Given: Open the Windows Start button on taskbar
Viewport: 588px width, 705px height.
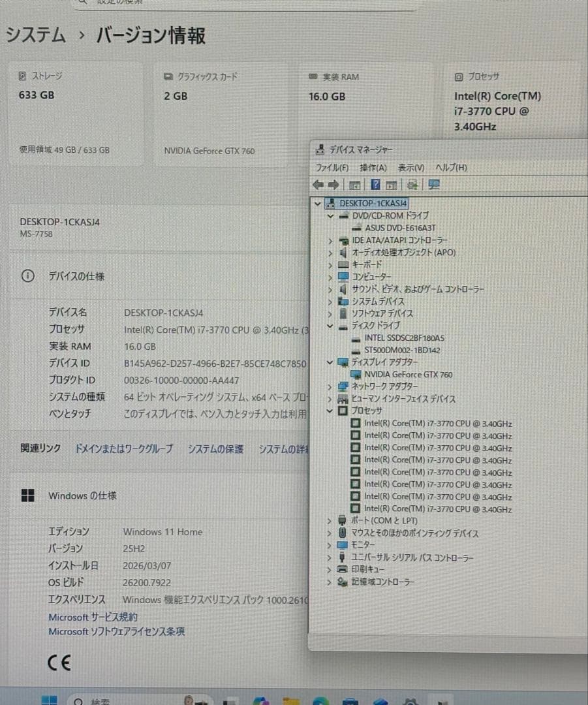Looking at the screenshot, I should click(x=49, y=700).
